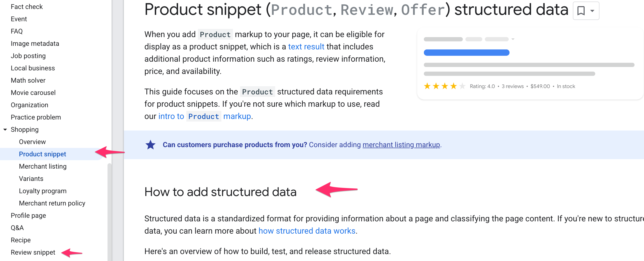The width and height of the screenshot is (644, 261).
Task: Open the 'text result' link
Action: point(306,47)
